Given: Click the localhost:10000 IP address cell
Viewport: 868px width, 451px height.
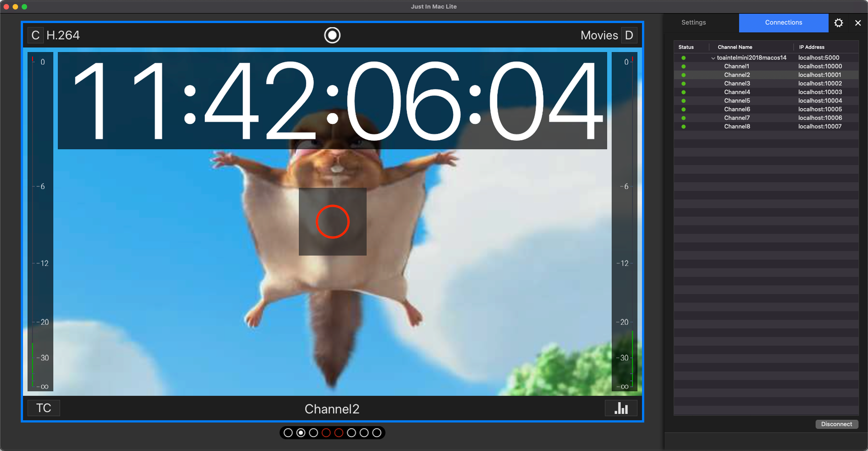Looking at the screenshot, I should click(x=820, y=66).
